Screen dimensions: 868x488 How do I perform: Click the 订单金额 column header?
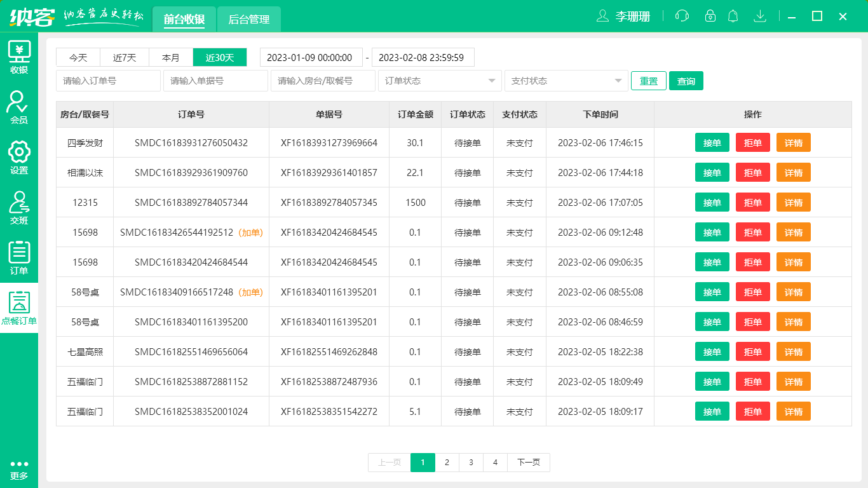click(416, 114)
